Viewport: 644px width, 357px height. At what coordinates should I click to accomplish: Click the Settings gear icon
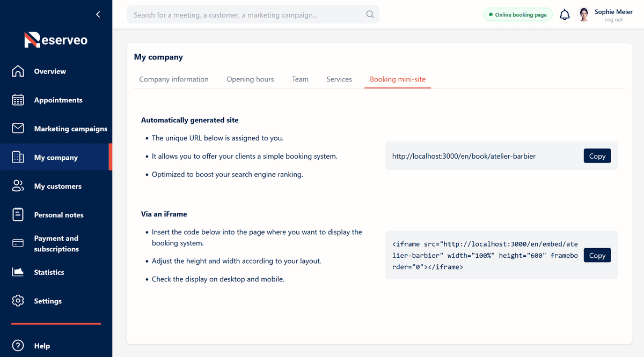pos(18,301)
